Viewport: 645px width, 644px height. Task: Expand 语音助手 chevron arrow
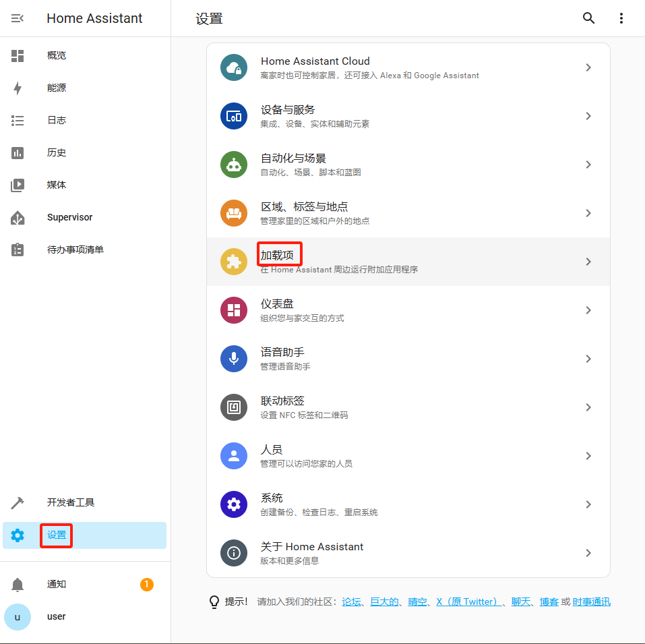[588, 359]
